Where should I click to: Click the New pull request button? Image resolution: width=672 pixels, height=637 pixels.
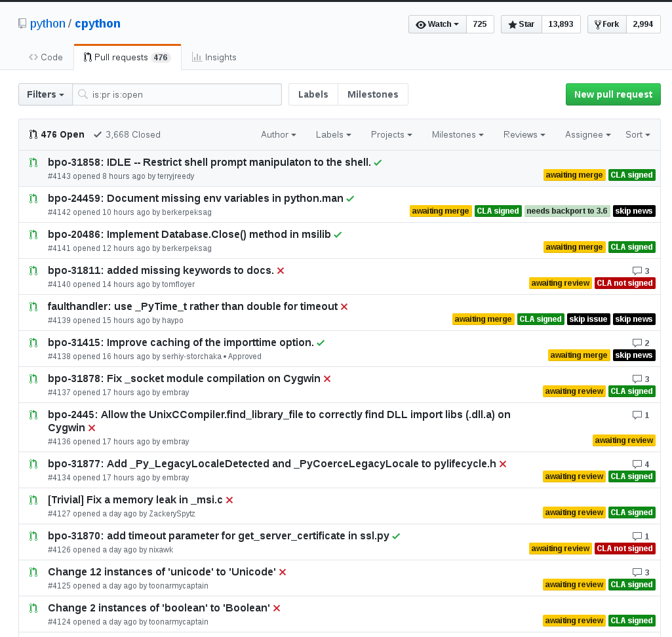(x=613, y=94)
